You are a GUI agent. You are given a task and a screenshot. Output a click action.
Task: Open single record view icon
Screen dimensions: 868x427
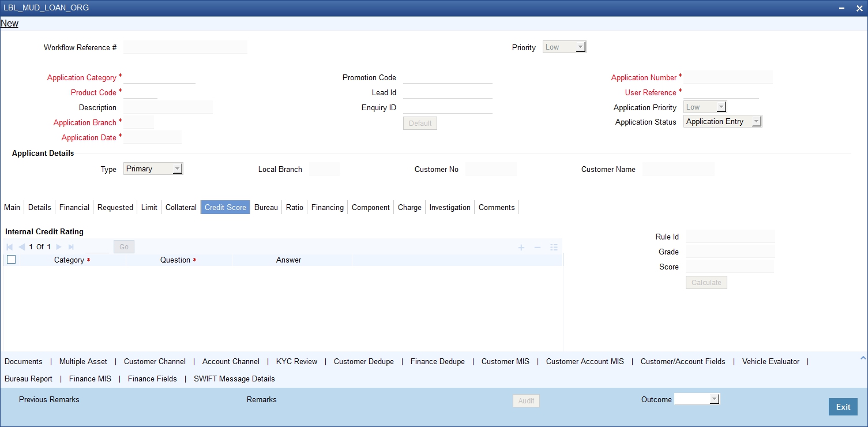[x=554, y=247]
